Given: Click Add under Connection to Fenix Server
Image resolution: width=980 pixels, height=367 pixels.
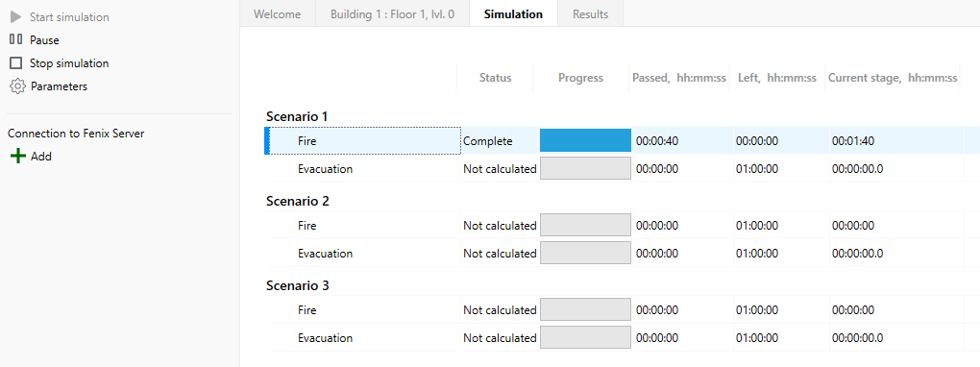Looking at the screenshot, I should (x=41, y=157).
